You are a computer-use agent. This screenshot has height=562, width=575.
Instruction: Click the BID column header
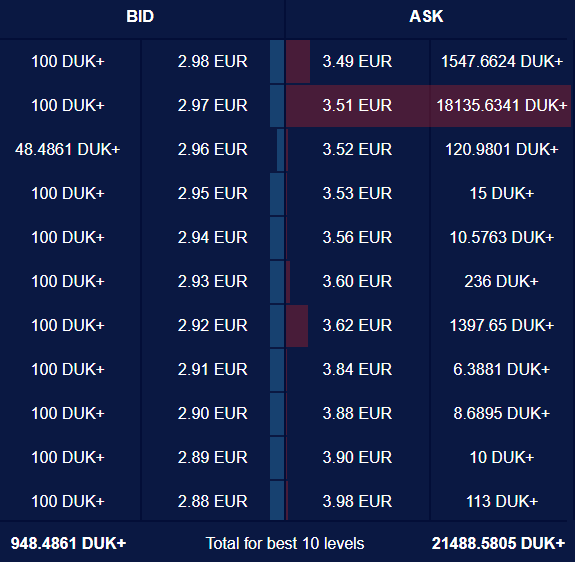(140, 16)
